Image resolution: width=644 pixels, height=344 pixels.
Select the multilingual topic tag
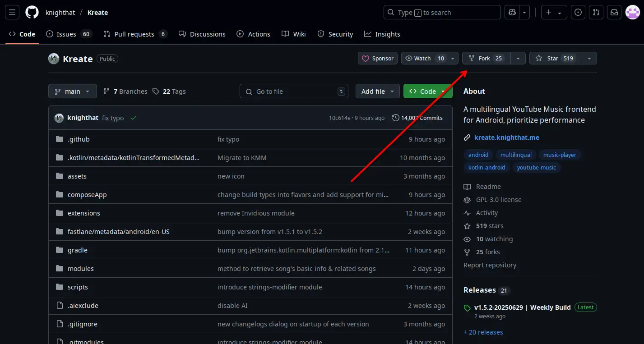pos(516,155)
